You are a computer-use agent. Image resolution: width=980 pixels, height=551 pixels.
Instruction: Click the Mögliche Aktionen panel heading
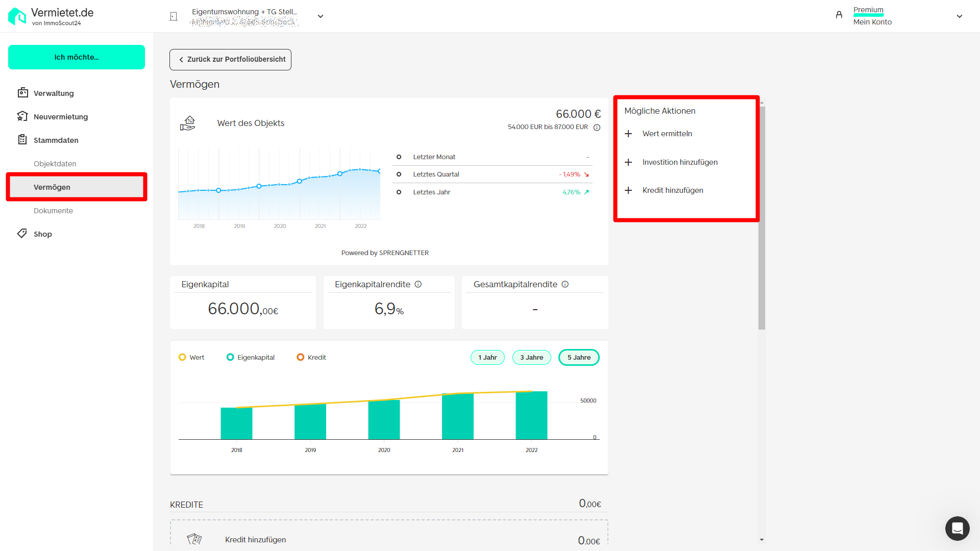659,111
